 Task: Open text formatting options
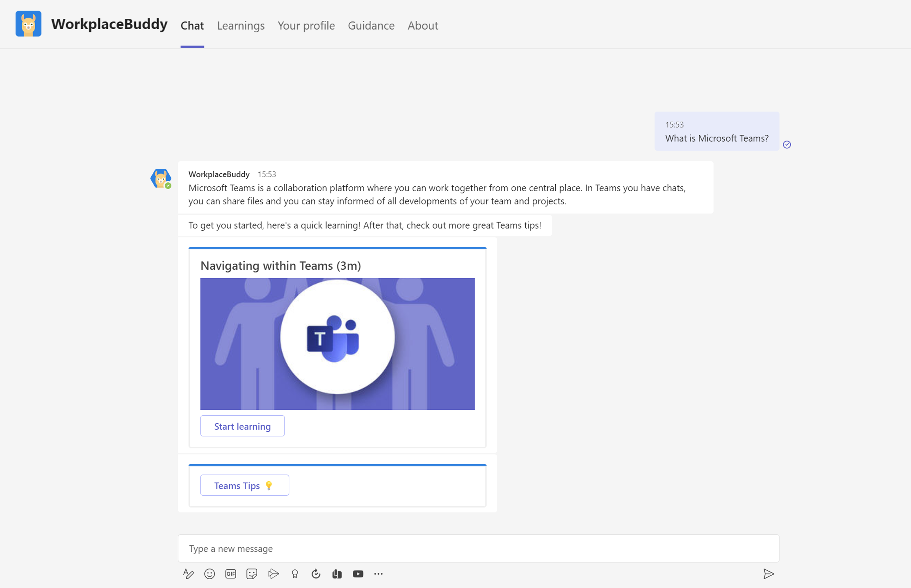click(188, 574)
